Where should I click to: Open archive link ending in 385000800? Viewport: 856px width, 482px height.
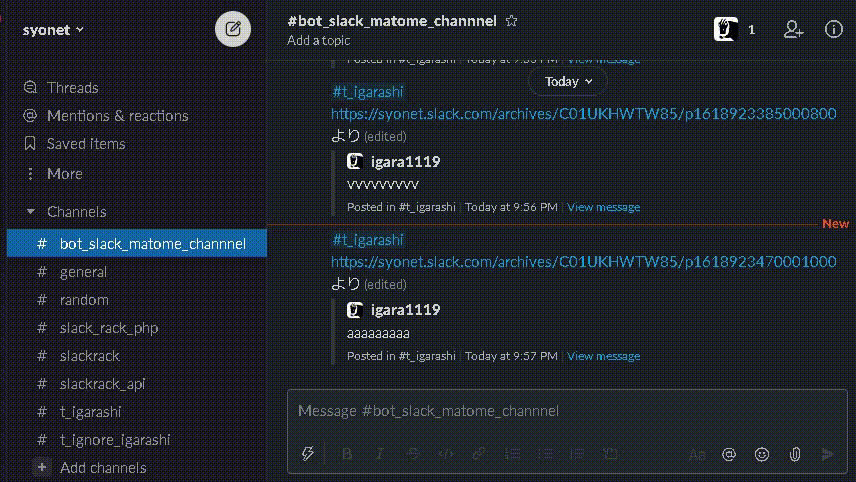584,114
